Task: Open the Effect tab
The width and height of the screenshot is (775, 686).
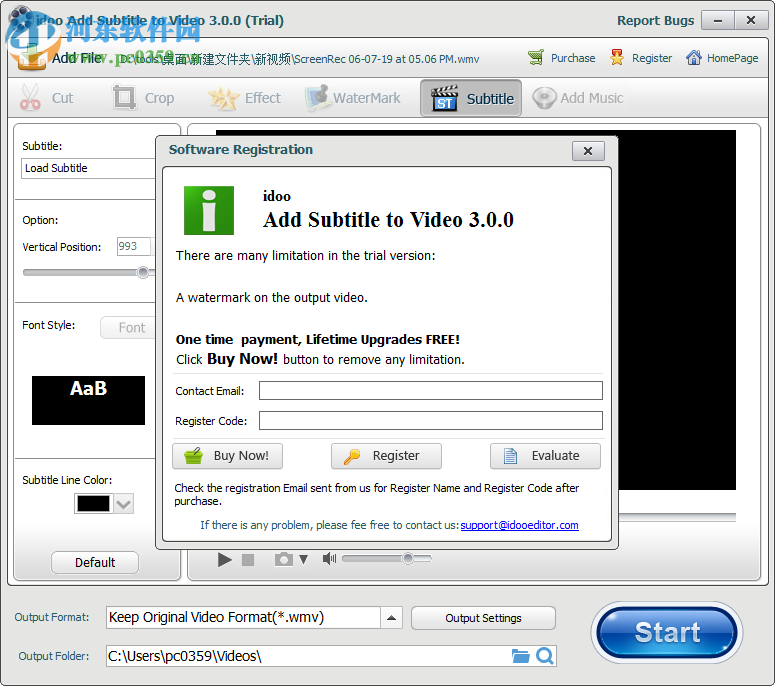Action: click(x=244, y=97)
